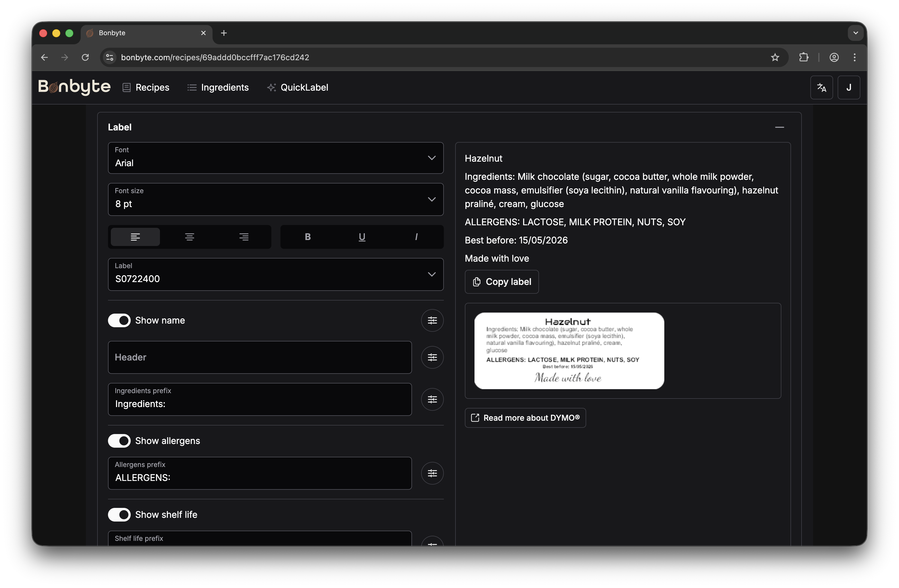This screenshot has height=588, width=899.
Task: Expand the Label S0722400 dropdown
Action: 275,275
